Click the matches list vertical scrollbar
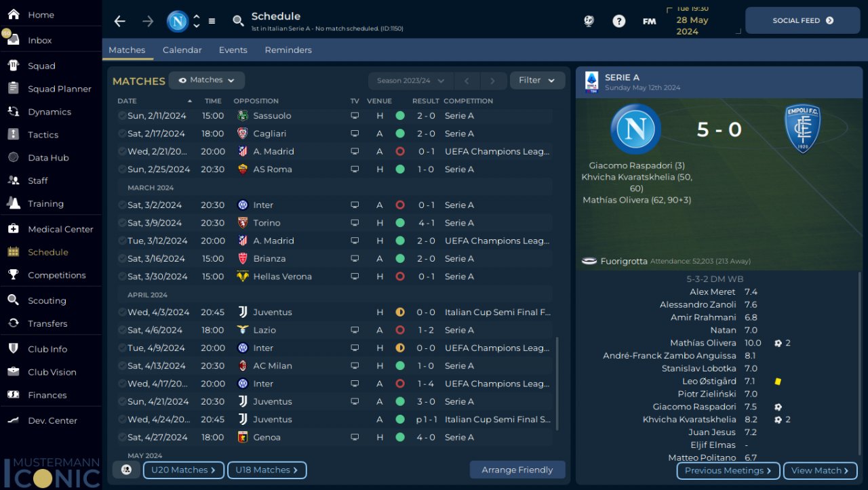Image resolution: width=868 pixels, height=490 pixels. click(557, 383)
